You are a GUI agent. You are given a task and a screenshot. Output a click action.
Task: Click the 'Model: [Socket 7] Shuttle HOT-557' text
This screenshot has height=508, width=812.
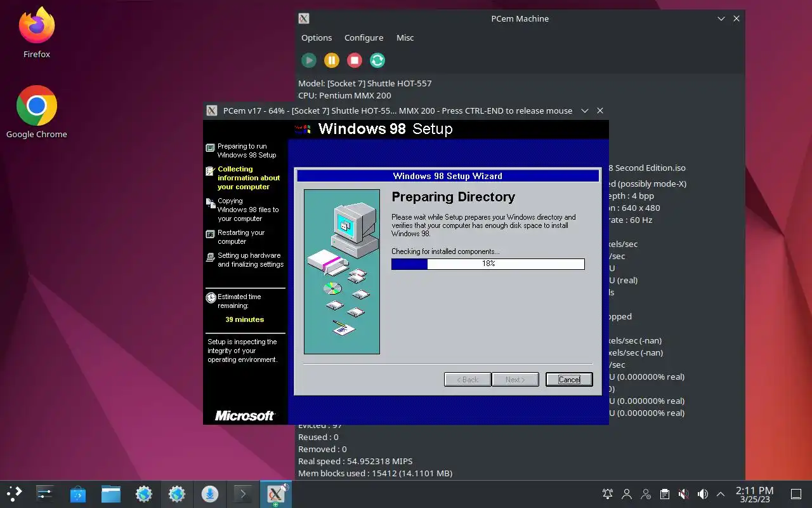click(365, 83)
